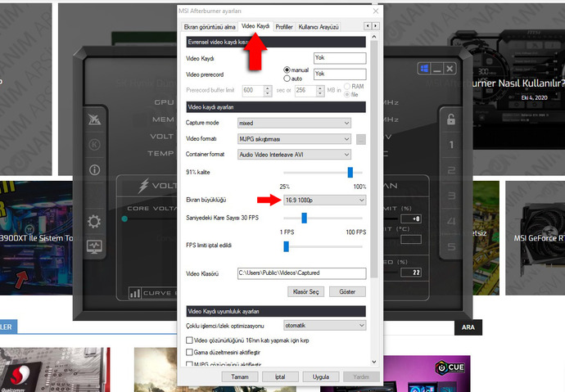Close the MSI Afterburner ayarları dialog
Image resolution: width=565 pixels, height=392 pixels.
pos(376,11)
